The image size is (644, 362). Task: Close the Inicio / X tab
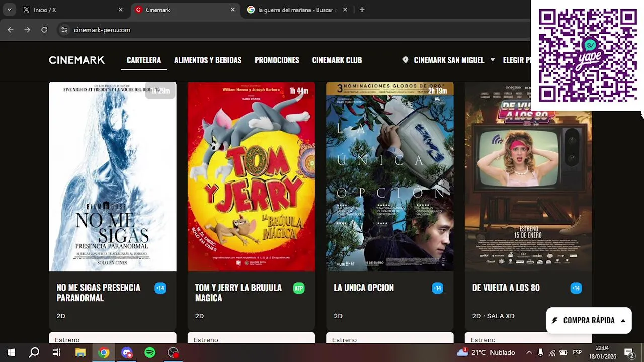(x=120, y=10)
